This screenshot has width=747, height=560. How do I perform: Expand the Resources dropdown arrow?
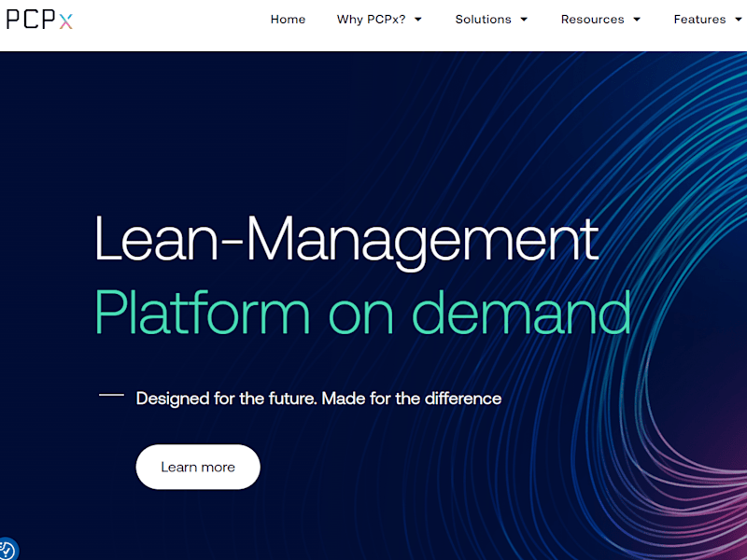pos(637,20)
